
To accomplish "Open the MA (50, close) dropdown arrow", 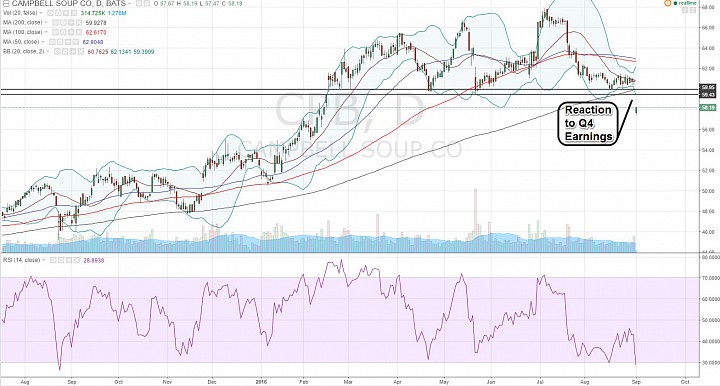I will tap(43, 42).
